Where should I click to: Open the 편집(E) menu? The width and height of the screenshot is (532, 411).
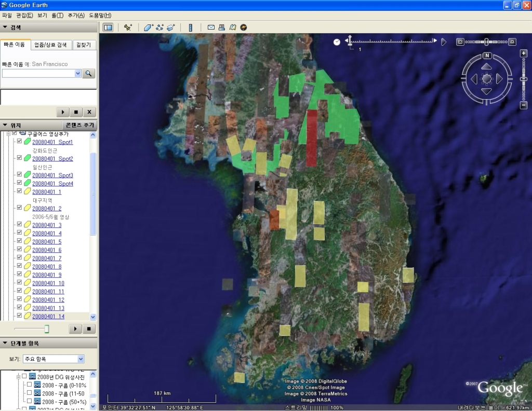click(x=24, y=15)
